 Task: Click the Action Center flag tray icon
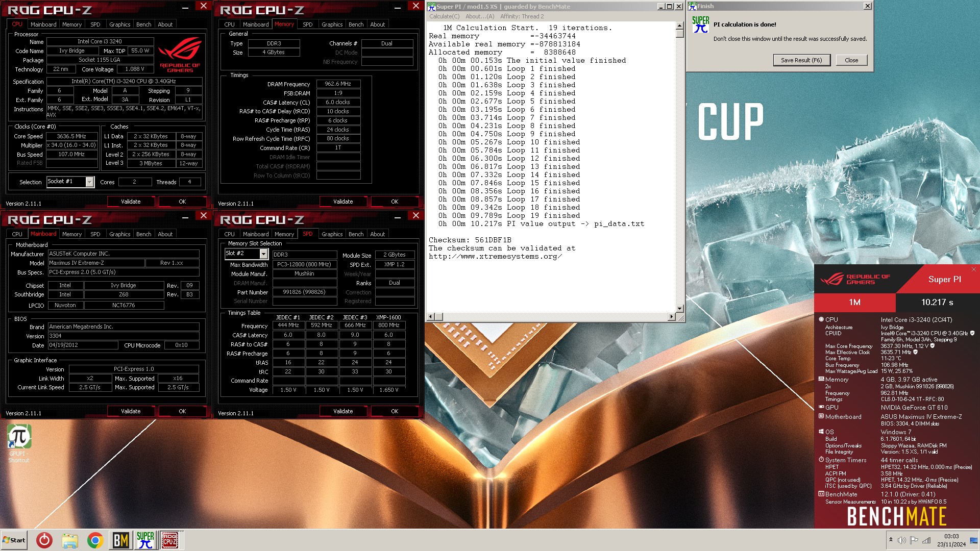[914, 540]
